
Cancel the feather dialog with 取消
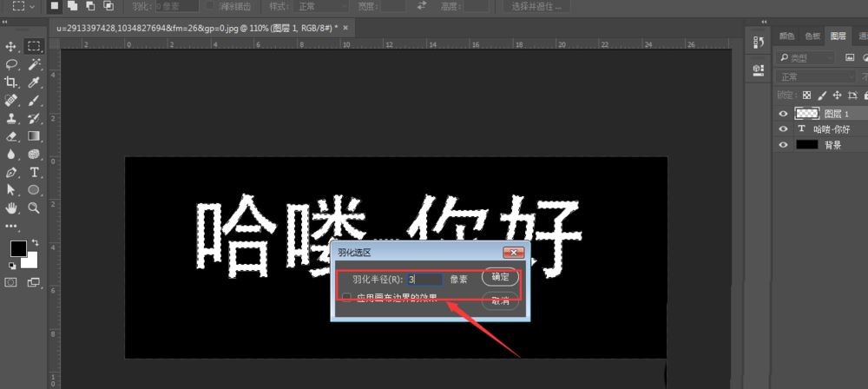tap(501, 301)
